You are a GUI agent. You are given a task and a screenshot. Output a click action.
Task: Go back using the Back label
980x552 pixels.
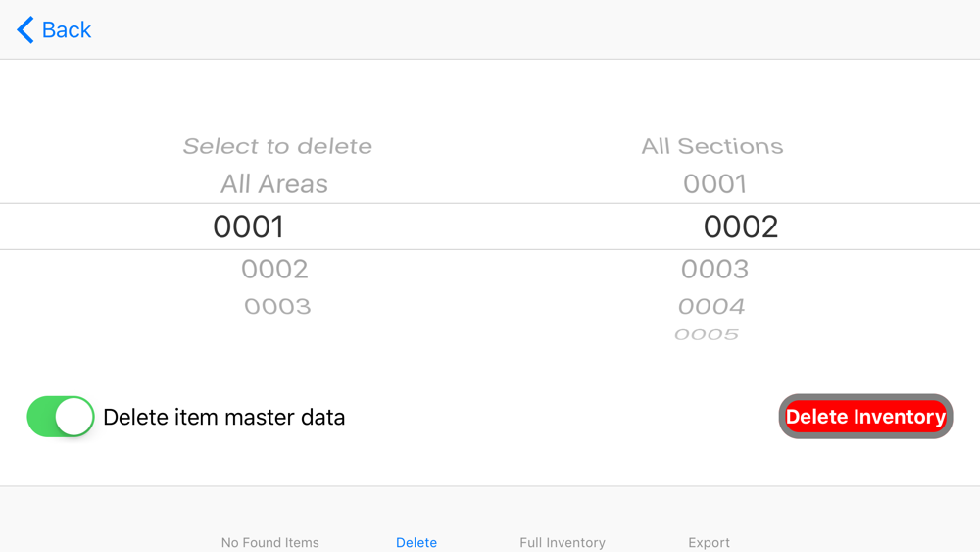[x=67, y=30]
